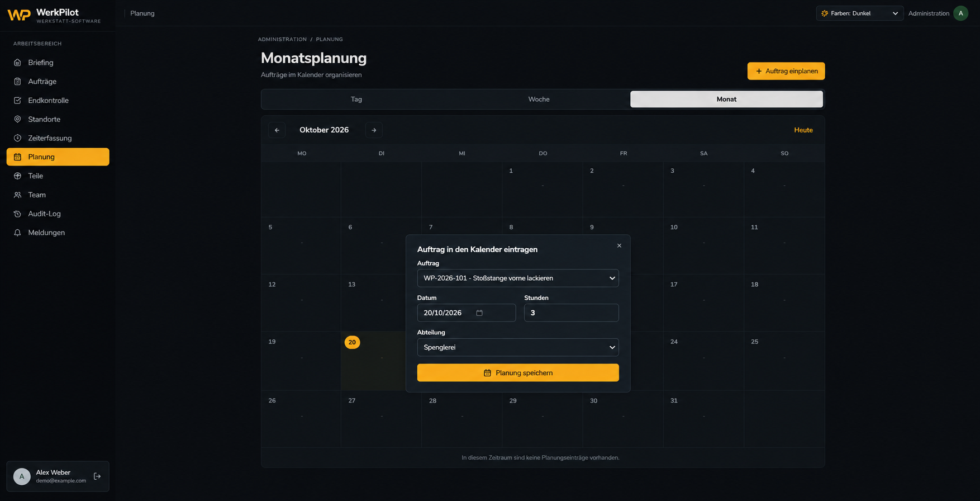Screen dimensions: 980x501
Task: Click the Planung speichern button
Action: [x=518, y=373]
